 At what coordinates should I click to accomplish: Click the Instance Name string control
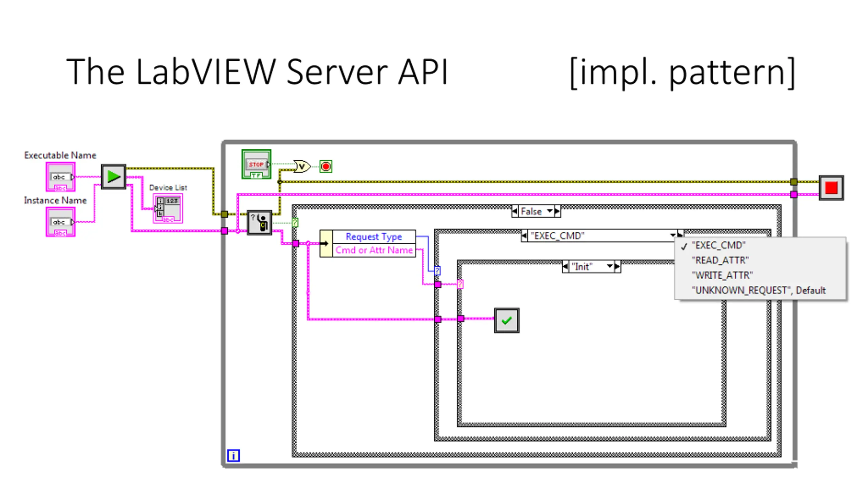pyautogui.click(x=60, y=222)
